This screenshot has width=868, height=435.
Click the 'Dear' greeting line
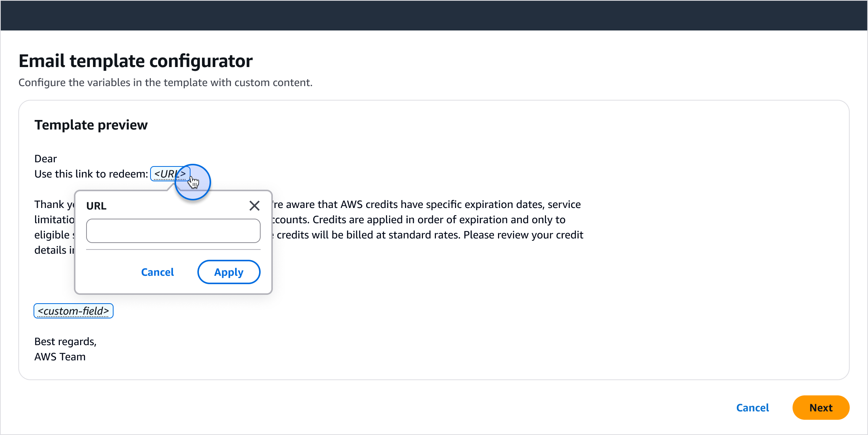tap(46, 158)
